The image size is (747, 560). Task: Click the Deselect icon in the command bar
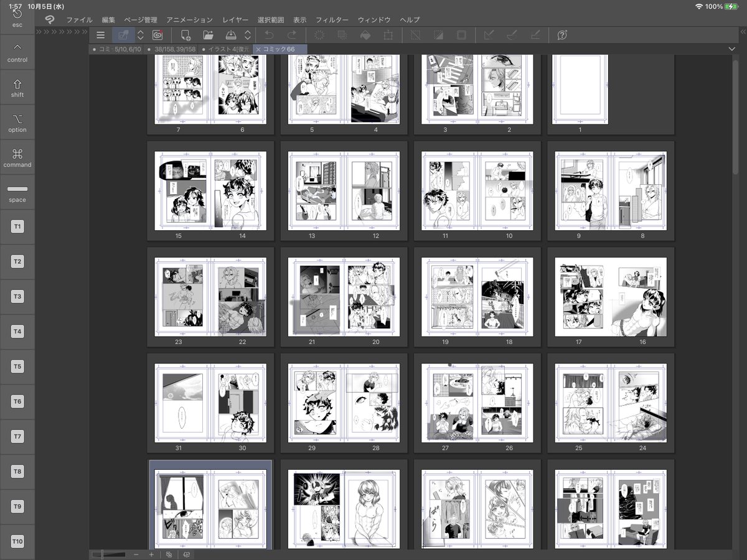click(416, 35)
